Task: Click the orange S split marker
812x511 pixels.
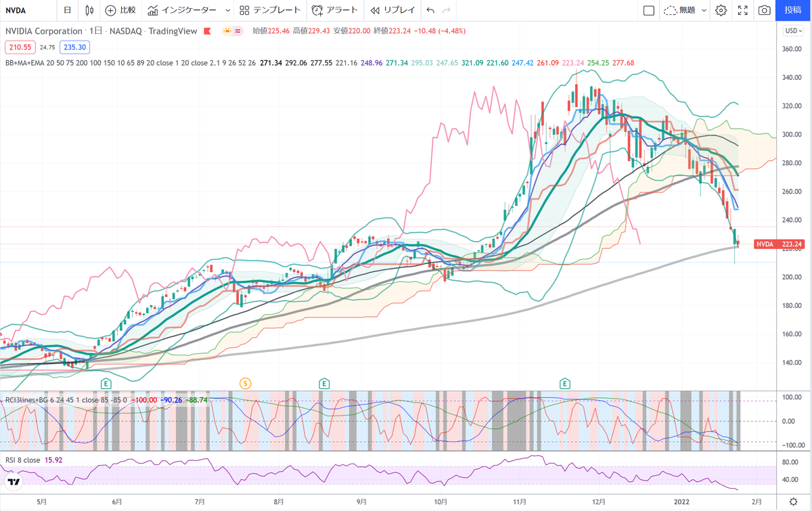Action: [x=246, y=384]
